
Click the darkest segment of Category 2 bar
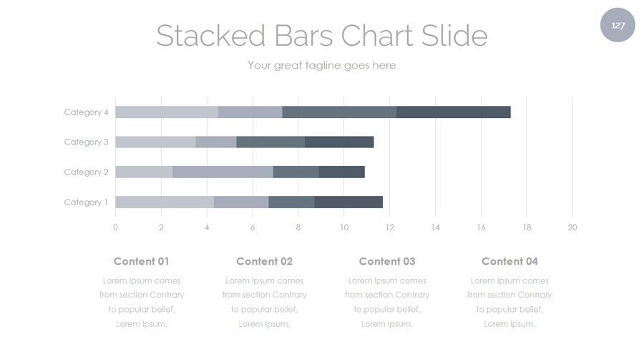341,172
